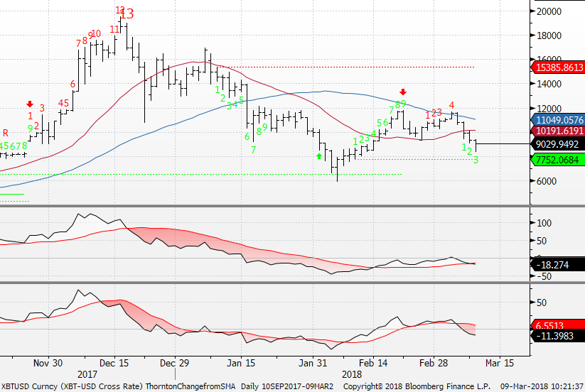Click the red down arrow above February's green 89
This screenshot has width=585, height=392.
(x=402, y=92)
